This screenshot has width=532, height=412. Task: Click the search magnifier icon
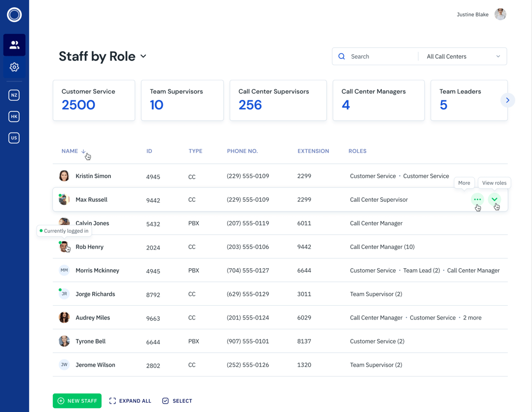[341, 56]
